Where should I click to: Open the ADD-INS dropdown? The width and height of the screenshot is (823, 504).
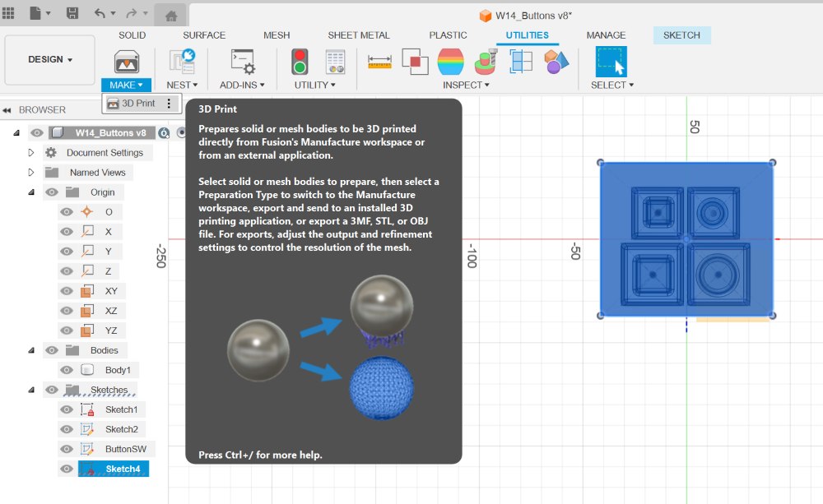(242, 85)
